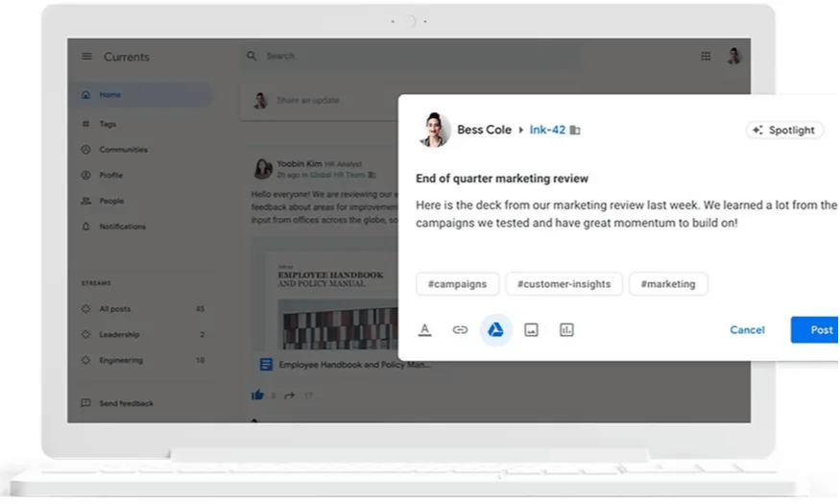
Task: Open the account avatar at top right
Action: [x=734, y=56]
